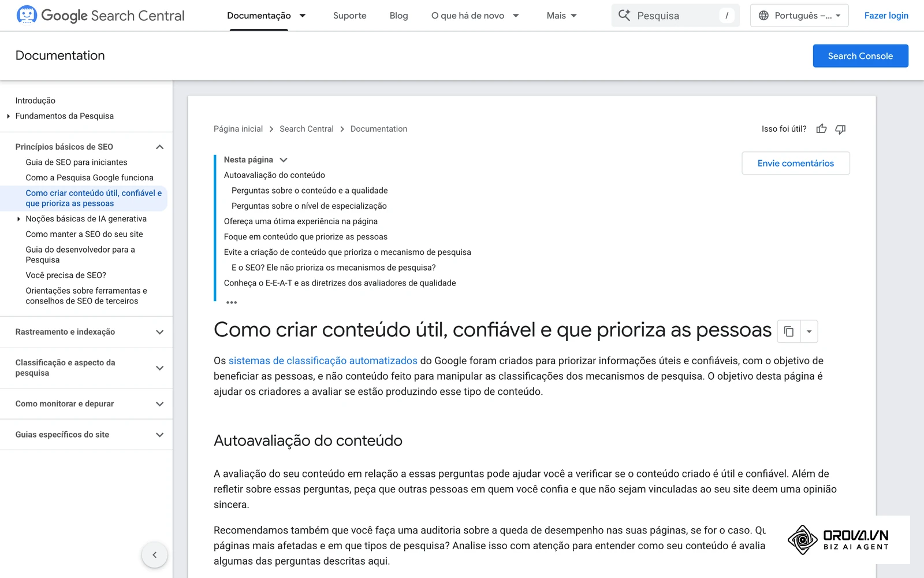Collapse the left navigation panel arrow

pos(154,555)
